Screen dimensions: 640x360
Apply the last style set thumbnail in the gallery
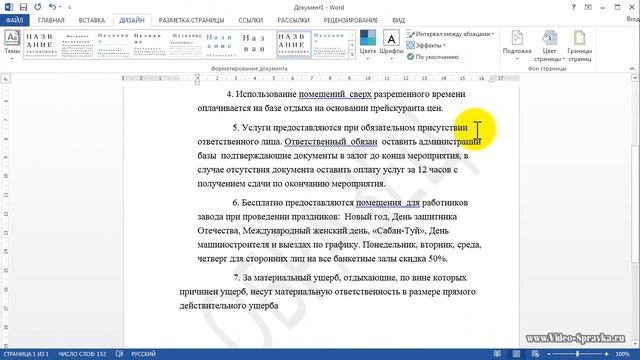pyautogui.click(x=330, y=44)
